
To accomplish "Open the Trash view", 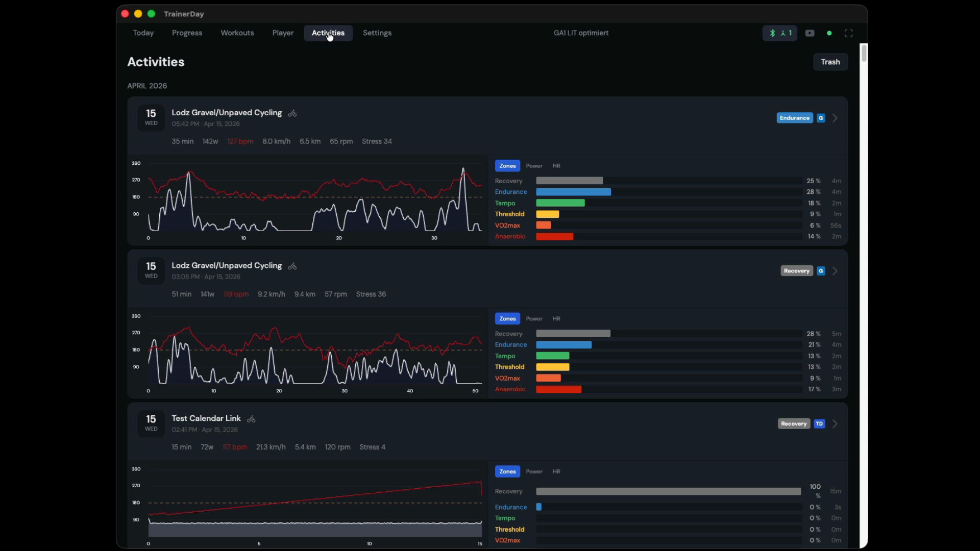I will [830, 62].
